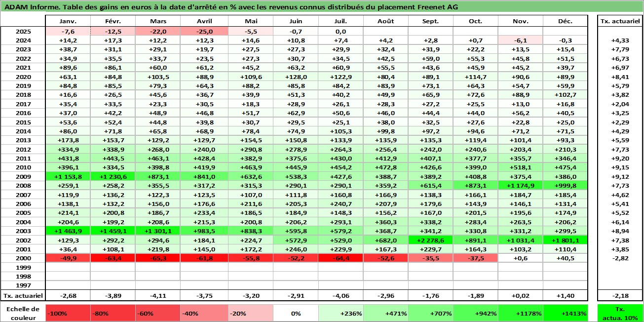Select the Déc. actuarial rate +1,40
Viewport: 644px width, 322px height.
click(565, 296)
